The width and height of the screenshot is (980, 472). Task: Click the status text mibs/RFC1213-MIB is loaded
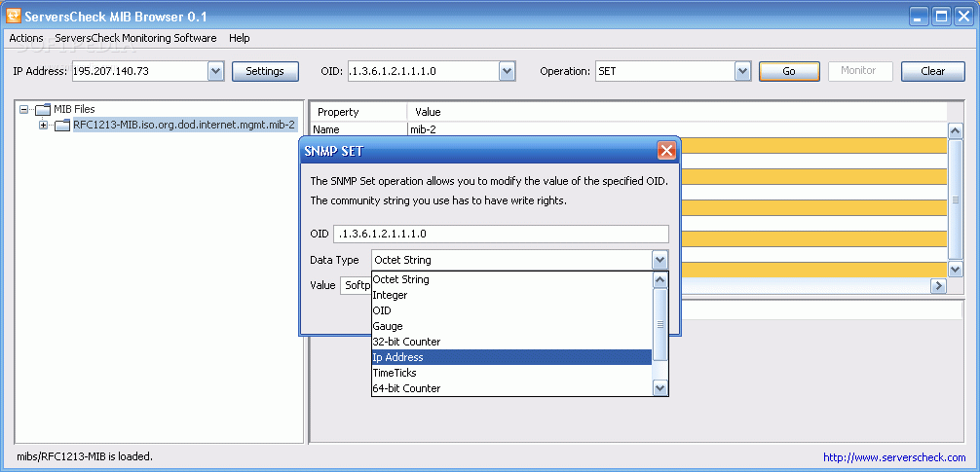[84, 456]
